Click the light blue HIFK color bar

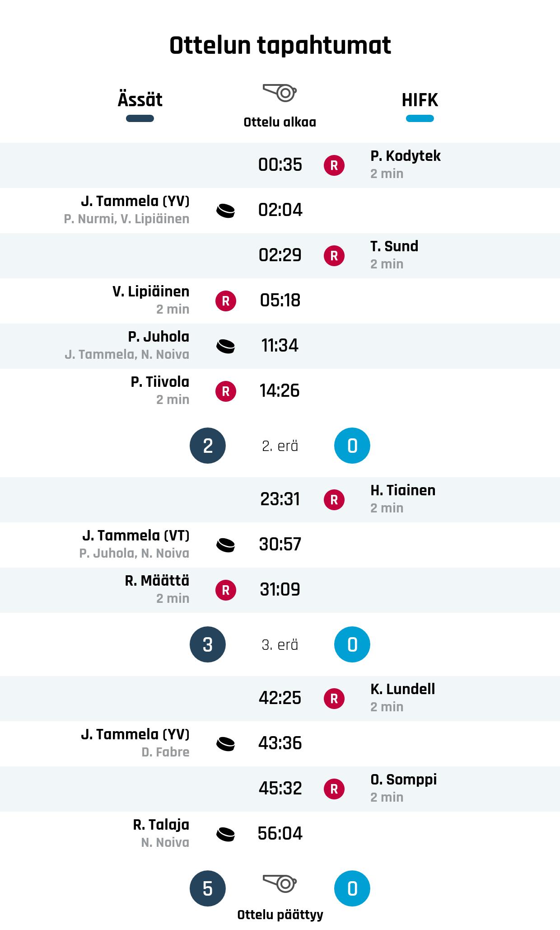(x=420, y=119)
